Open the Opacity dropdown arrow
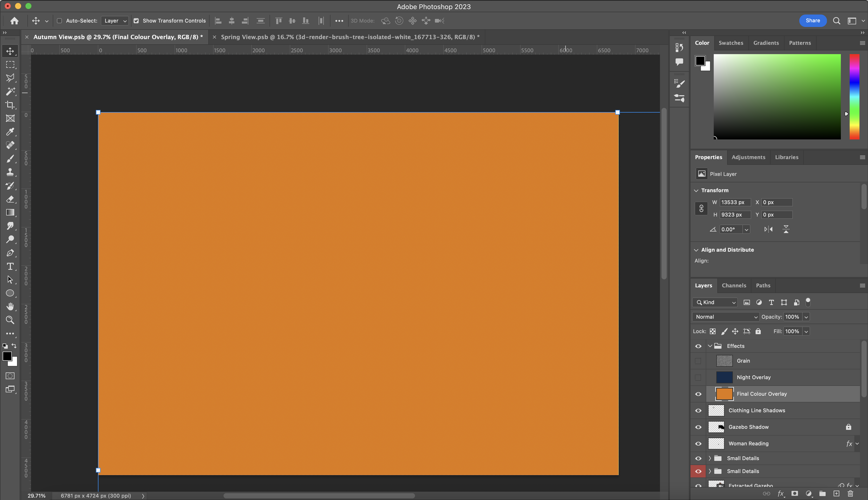The height and width of the screenshot is (500, 868). point(806,317)
